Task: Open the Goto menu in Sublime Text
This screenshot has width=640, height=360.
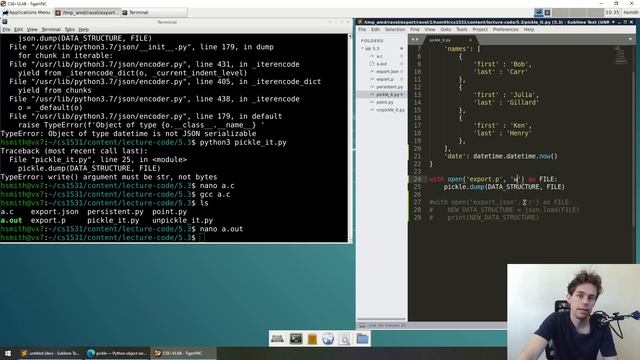Action: 446,29
